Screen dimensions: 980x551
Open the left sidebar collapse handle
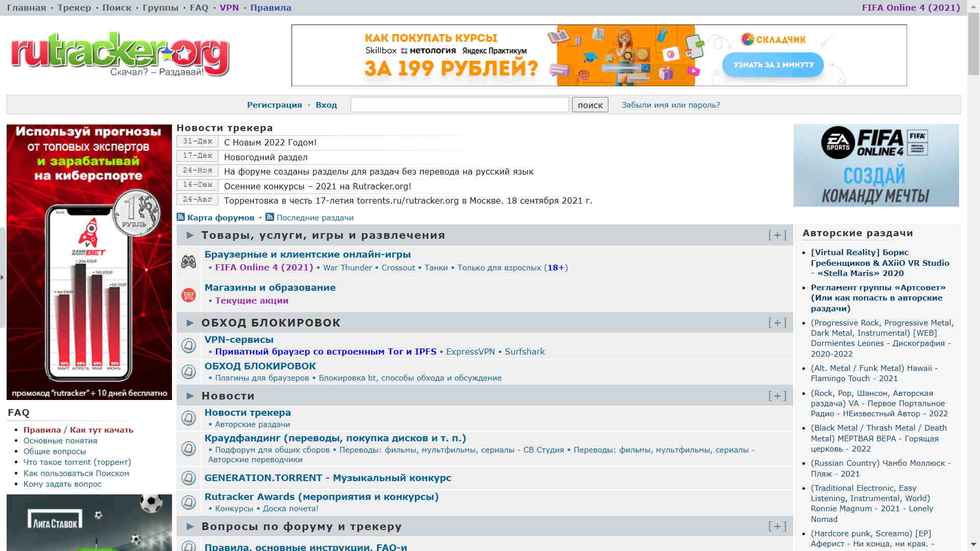[x=3, y=278]
